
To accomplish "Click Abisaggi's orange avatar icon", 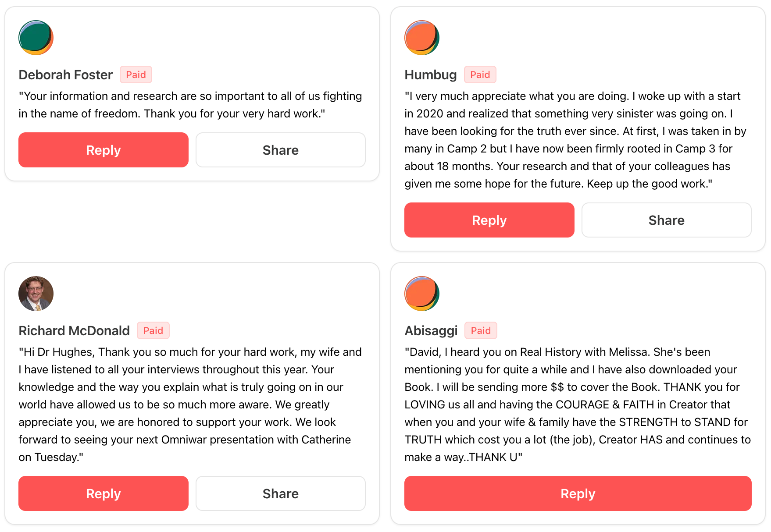I will point(422,294).
